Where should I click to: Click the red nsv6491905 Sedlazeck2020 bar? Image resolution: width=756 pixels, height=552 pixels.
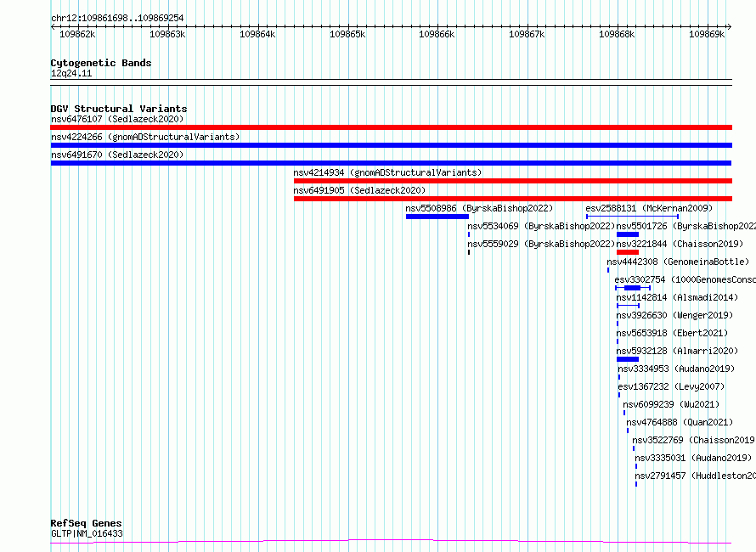point(513,199)
